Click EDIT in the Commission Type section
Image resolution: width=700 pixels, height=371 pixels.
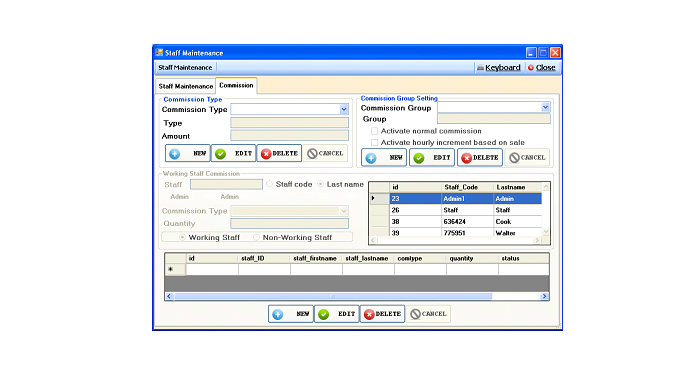[233, 153]
